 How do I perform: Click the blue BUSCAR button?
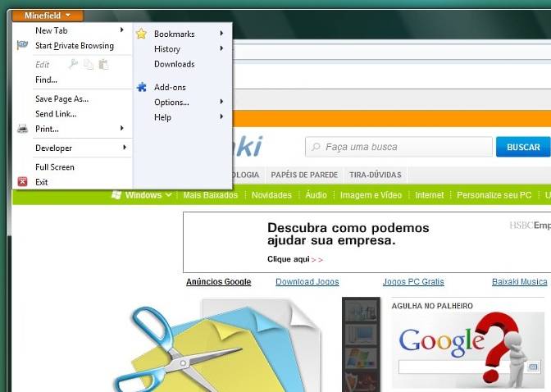(523, 147)
